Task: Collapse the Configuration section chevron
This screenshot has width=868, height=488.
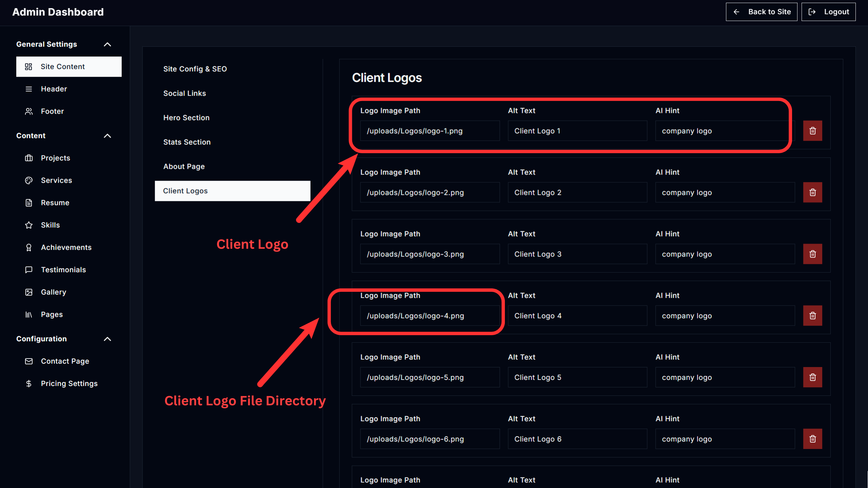Action: point(107,339)
